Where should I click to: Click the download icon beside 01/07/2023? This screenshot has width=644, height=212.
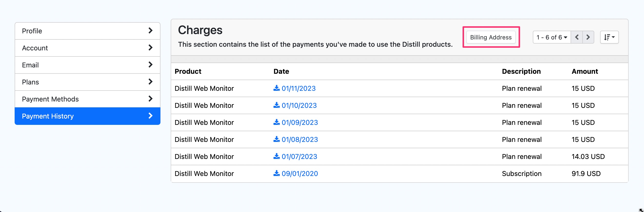coord(277,156)
